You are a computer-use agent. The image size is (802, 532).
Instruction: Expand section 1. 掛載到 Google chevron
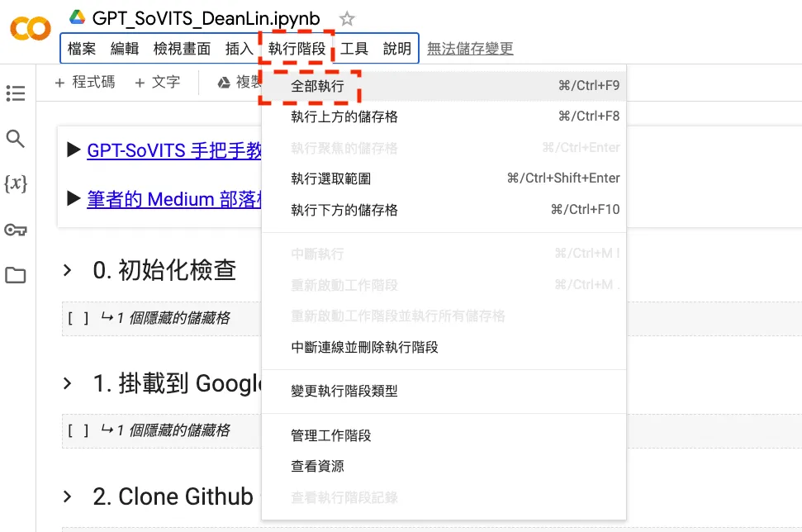tap(67, 383)
